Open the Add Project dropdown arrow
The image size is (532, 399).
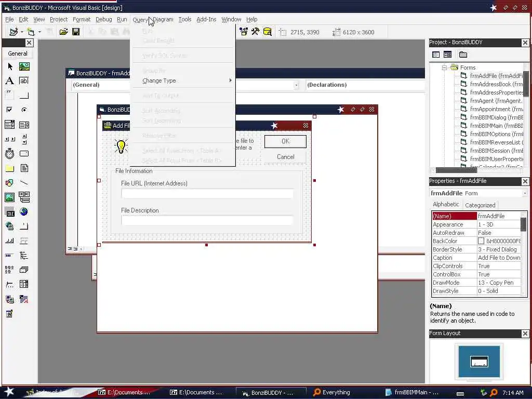[22, 32]
